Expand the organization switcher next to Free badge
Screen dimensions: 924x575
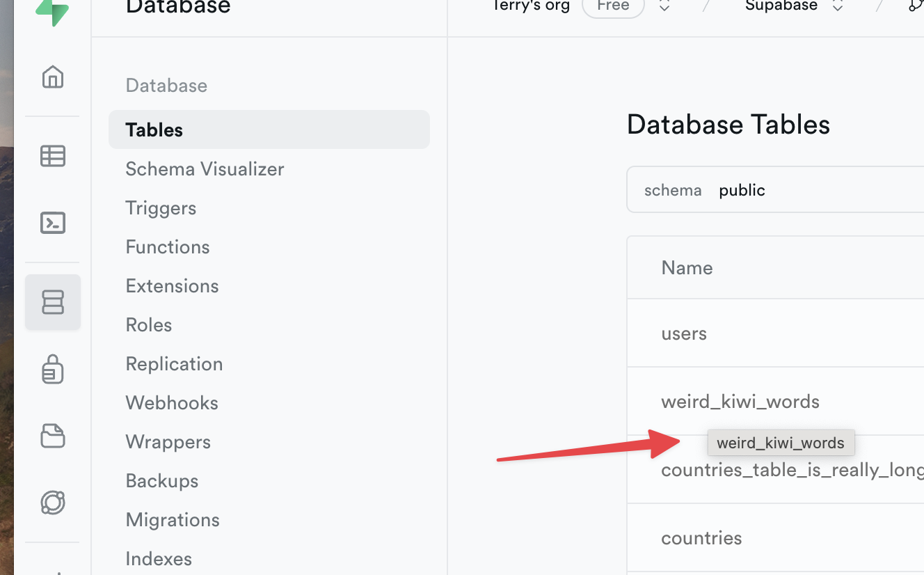[663, 7]
